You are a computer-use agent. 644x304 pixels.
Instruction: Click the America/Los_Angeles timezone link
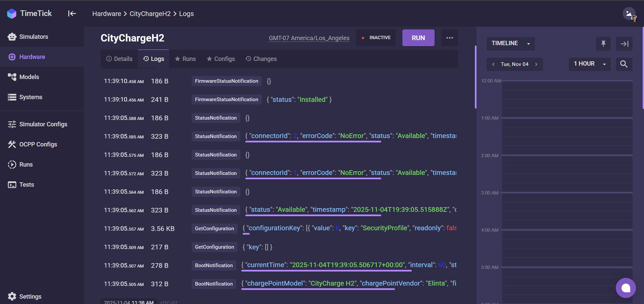click(x=309, y=38)
